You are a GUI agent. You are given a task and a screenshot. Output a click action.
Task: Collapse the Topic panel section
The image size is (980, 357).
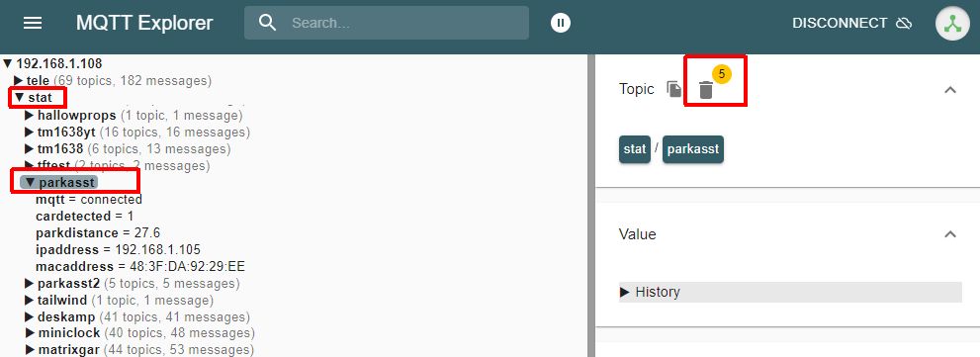[950, 89]
